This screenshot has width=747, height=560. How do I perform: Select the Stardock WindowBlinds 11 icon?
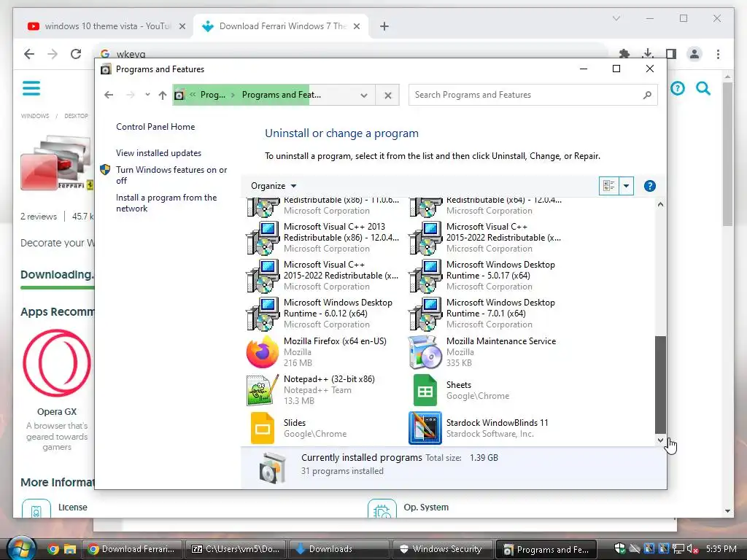425,428
